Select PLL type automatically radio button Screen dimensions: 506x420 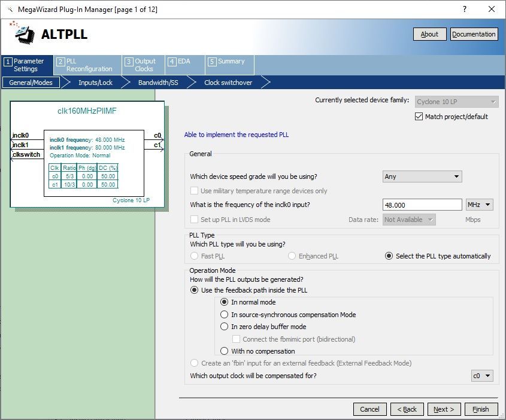pos(389,256)
